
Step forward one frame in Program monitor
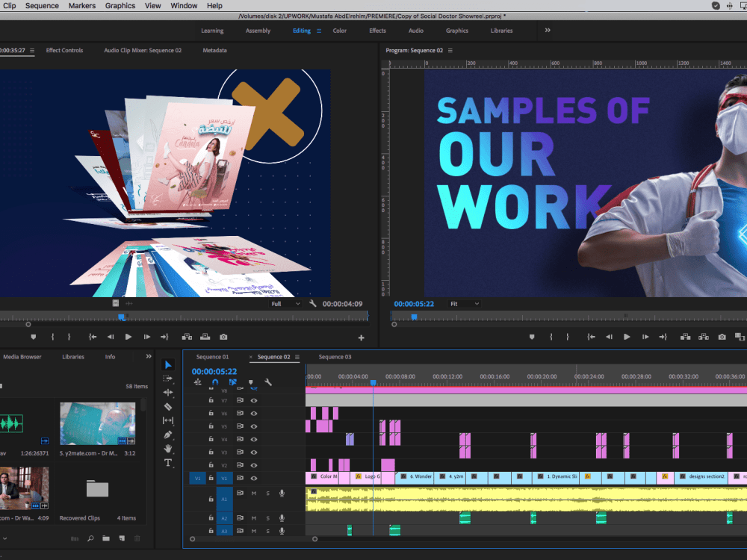pos(645,337)
